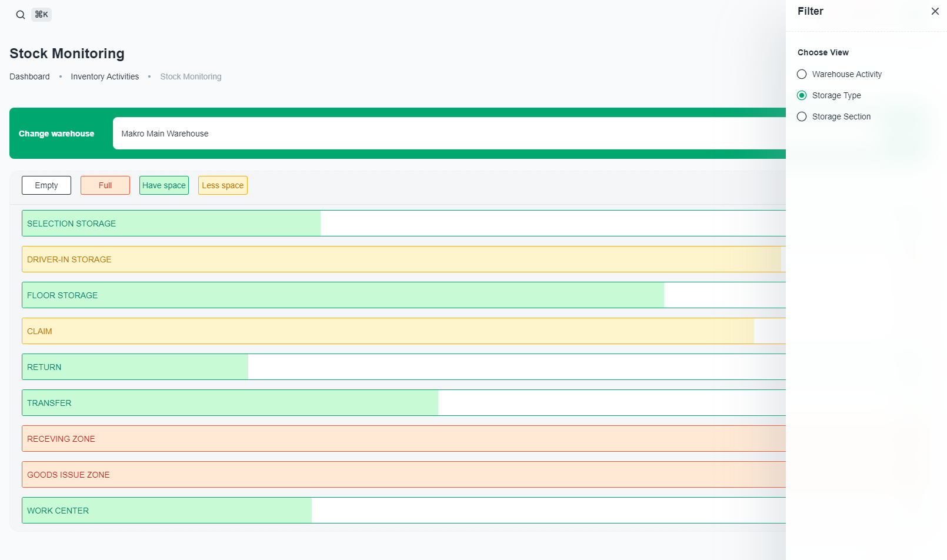947x560 pixels.
Task: Go to Dashboard breadcrumb link
Action: [29, 76]
